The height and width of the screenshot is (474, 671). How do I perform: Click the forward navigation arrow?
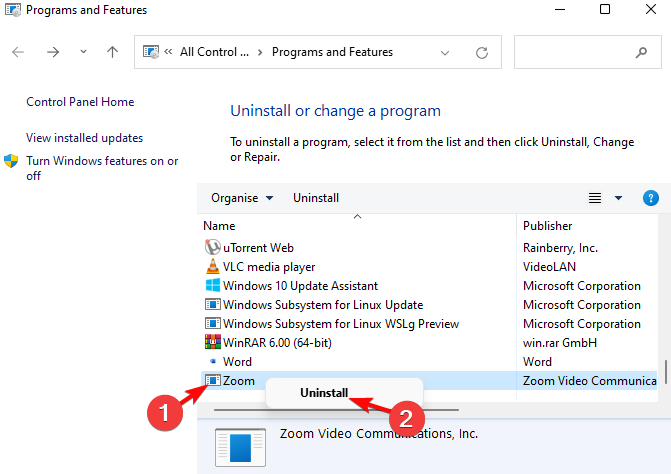tap(53, 52)
